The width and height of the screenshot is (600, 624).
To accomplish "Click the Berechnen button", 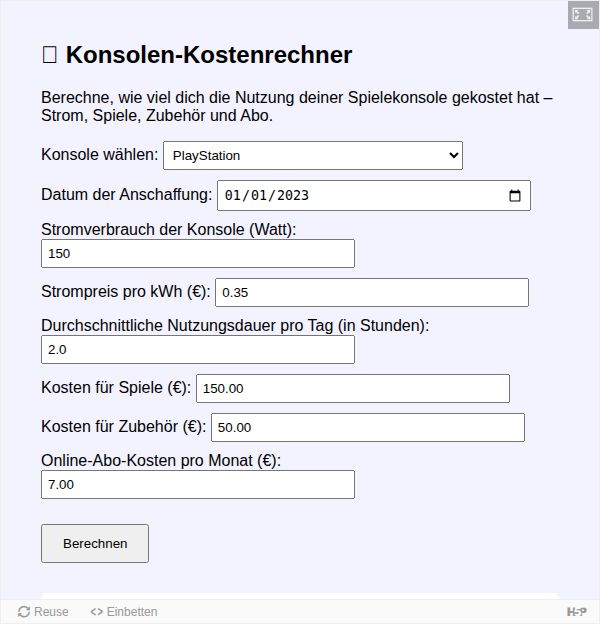I will pos(95,543).
